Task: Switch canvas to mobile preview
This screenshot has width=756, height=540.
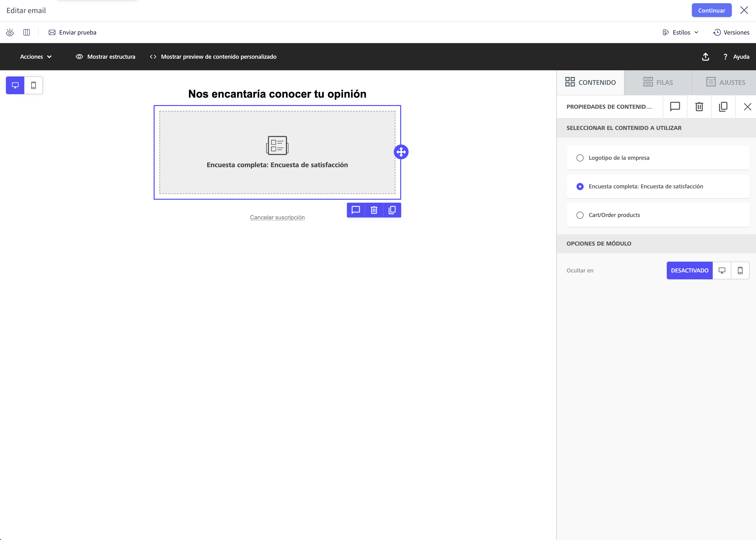Action: click(x=34, y=86)
